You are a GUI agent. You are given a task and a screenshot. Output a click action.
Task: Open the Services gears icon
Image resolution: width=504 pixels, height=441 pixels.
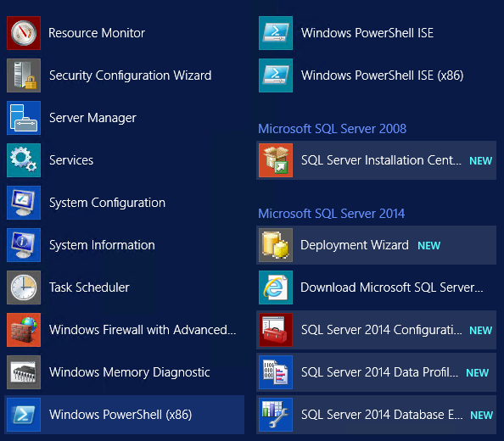click(x=24, y=160)
